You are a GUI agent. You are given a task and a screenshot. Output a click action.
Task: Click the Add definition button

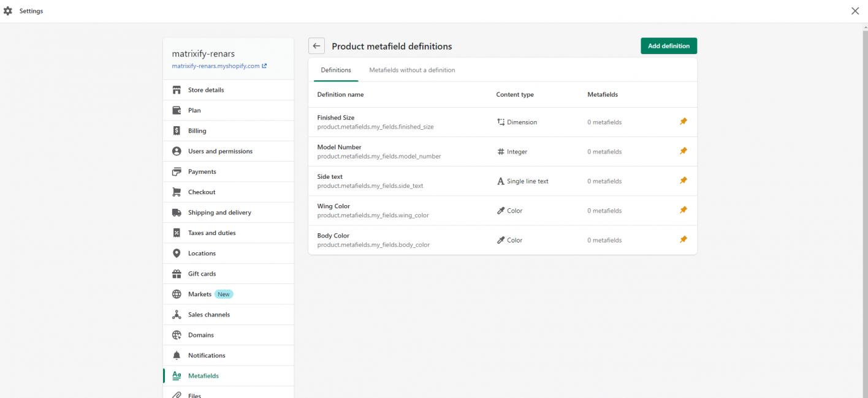[x=668, y=45]
